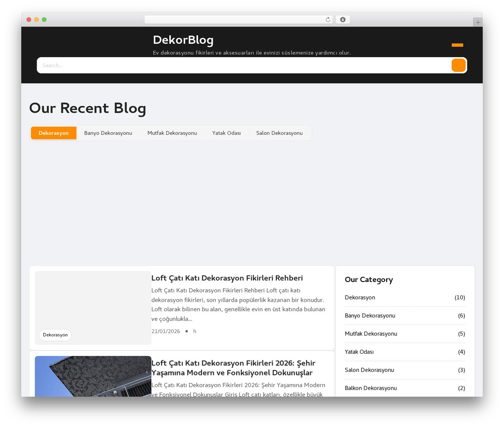Viewport: 504px width, 427px height.
Task: Open the second post's roof thumbnail image
Action: (x=93, y=376)
